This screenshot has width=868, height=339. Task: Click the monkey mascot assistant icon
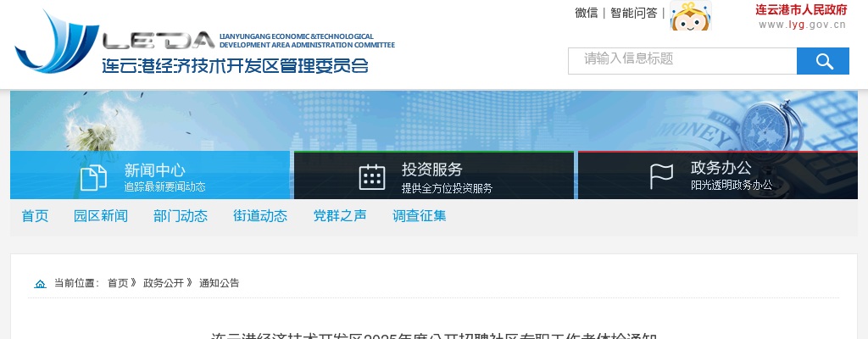click(690, 15)
